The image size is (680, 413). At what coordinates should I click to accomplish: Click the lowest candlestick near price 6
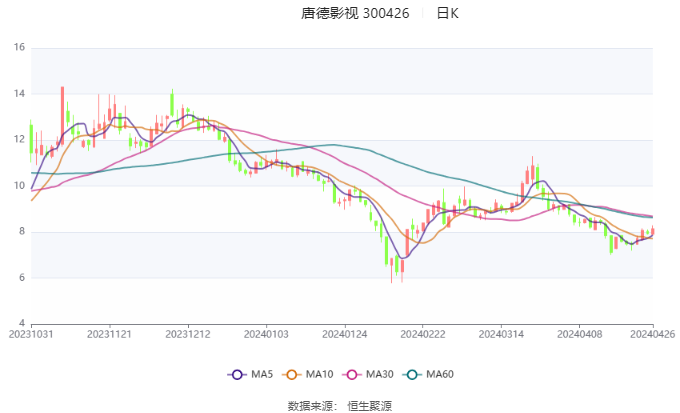point(392,270)
